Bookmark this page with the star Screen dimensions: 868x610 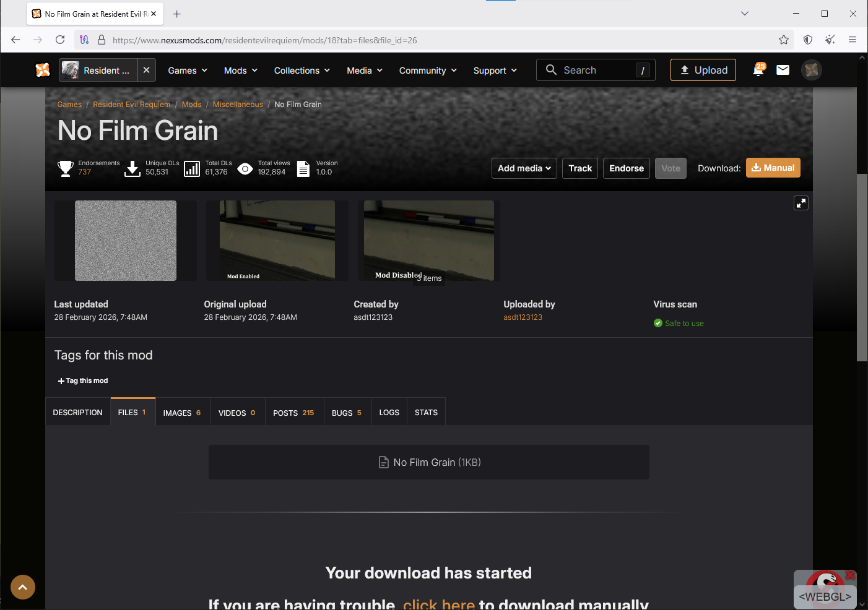[x=784, y=40]
